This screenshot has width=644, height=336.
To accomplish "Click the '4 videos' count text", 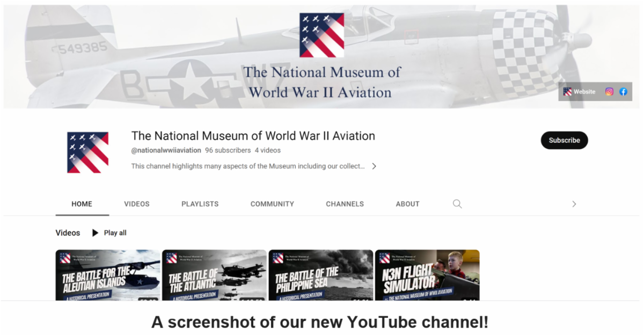I will (268, 150).
